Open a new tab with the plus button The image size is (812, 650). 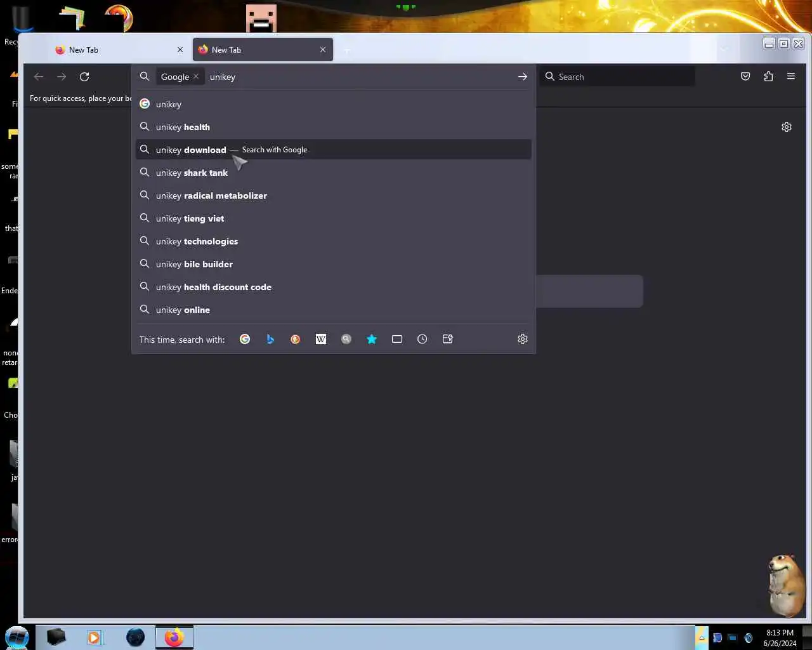(347, 50)
